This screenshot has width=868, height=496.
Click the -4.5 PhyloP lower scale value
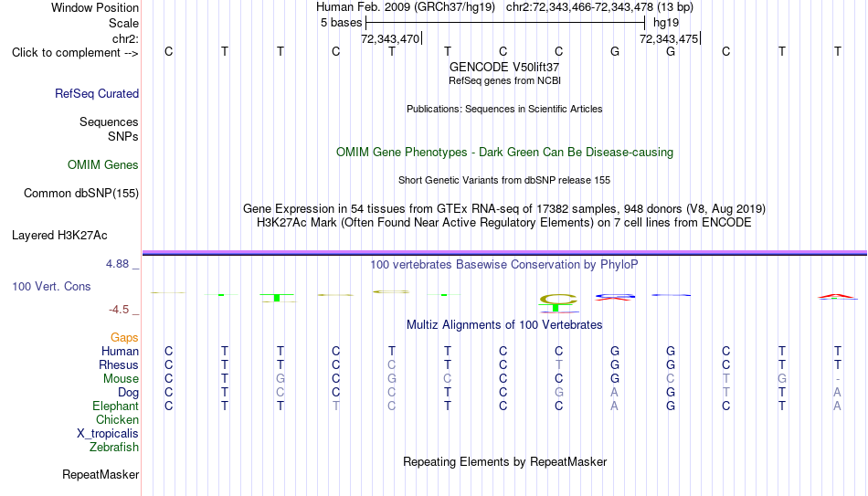119,310
